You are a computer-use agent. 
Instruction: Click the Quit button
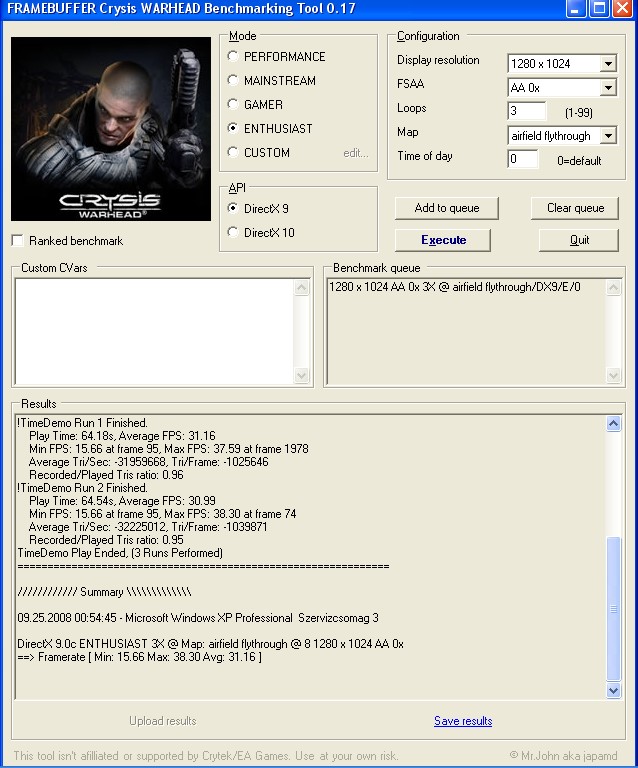click(x=579, y=240)
